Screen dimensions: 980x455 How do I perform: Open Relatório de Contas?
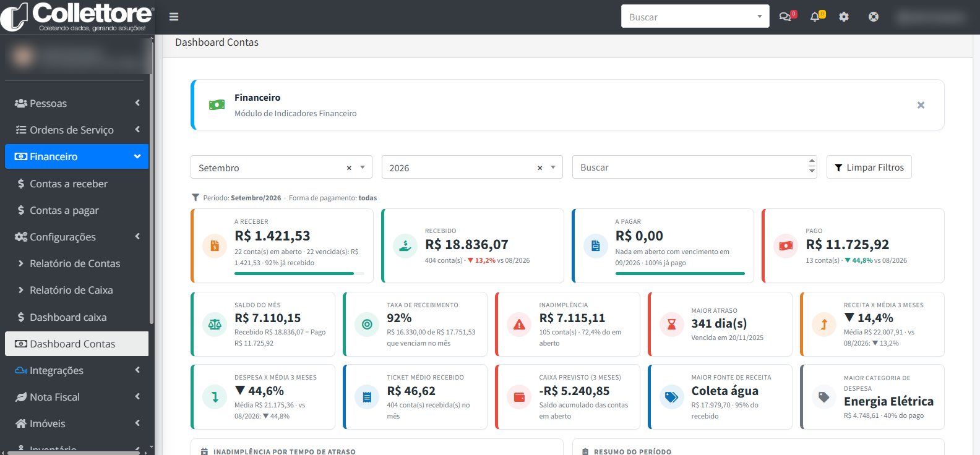click(77, 263)
